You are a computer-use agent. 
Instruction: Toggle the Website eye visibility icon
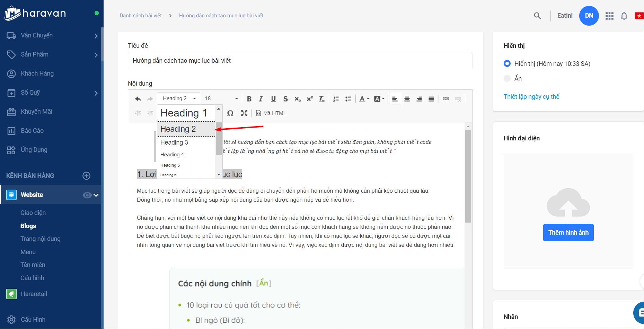(x=87, y=195)
